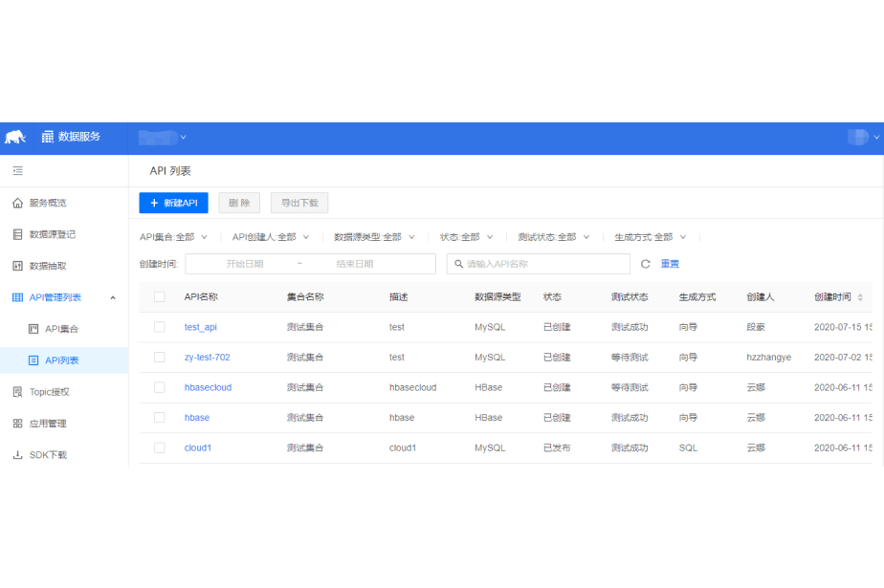Go to 数据源登记 in sidebar

coord(53,234)
